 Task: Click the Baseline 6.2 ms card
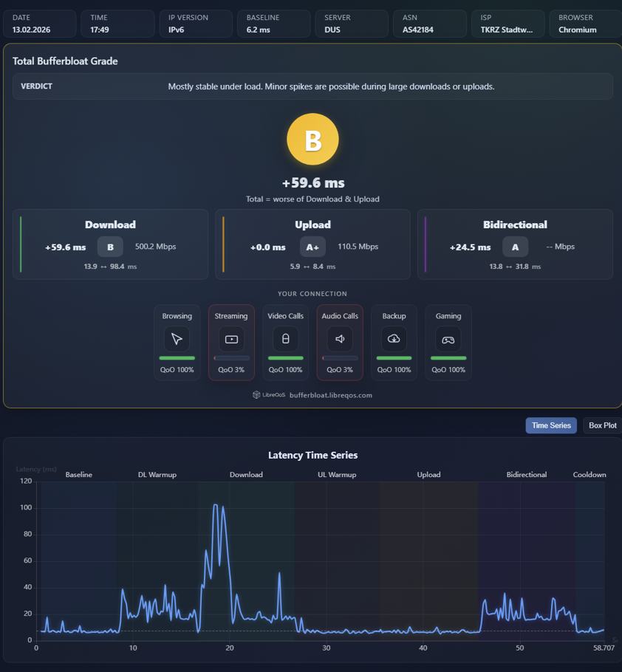point(273,24)
